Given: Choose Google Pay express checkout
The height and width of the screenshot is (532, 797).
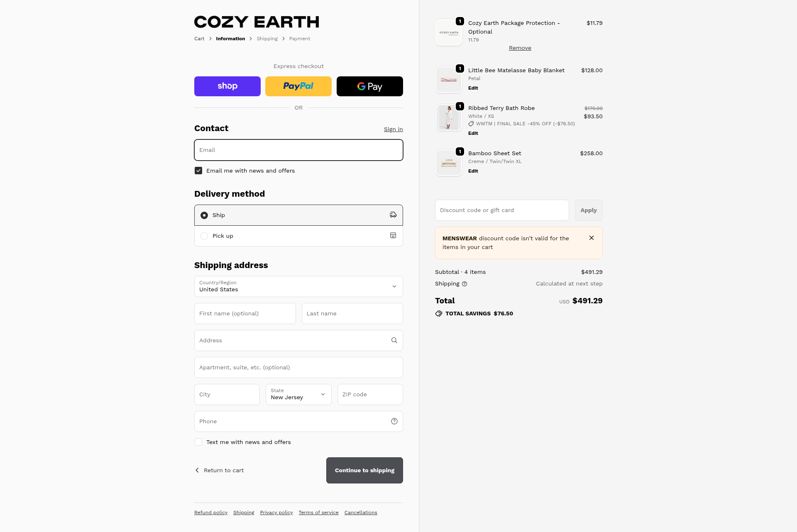Looking at the screenshot, I should click(x=369, y=86).
